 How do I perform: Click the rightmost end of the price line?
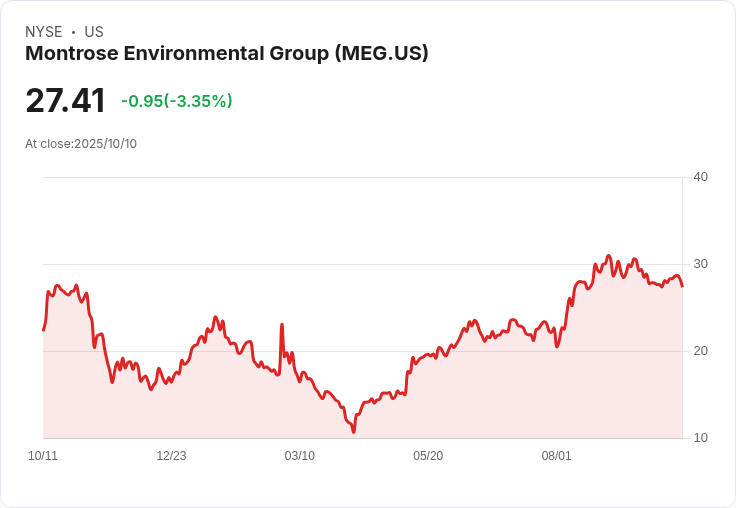pyautogui.click(x=682, y=286)
